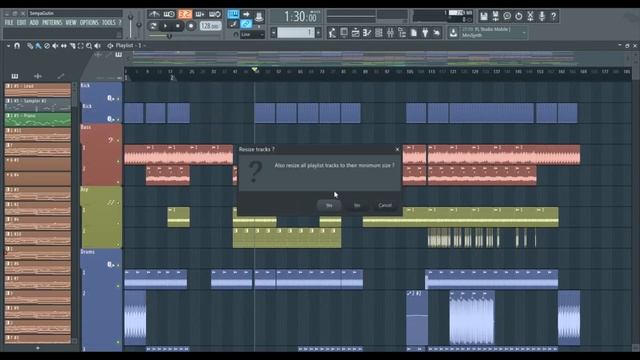Toggle the Playlist snap magnet icon
Image resolution: width=640 pixels, height=360 pixels.
17,46
